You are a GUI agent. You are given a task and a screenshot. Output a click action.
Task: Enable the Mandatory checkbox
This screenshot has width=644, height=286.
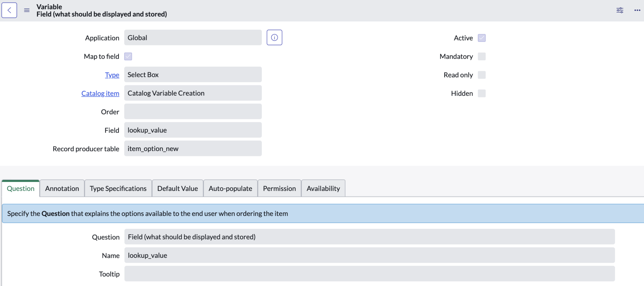[x=482, y=56]
